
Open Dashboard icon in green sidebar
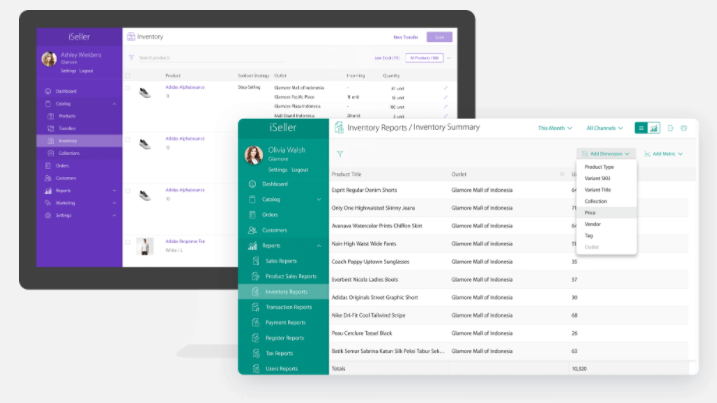[252, 184]
